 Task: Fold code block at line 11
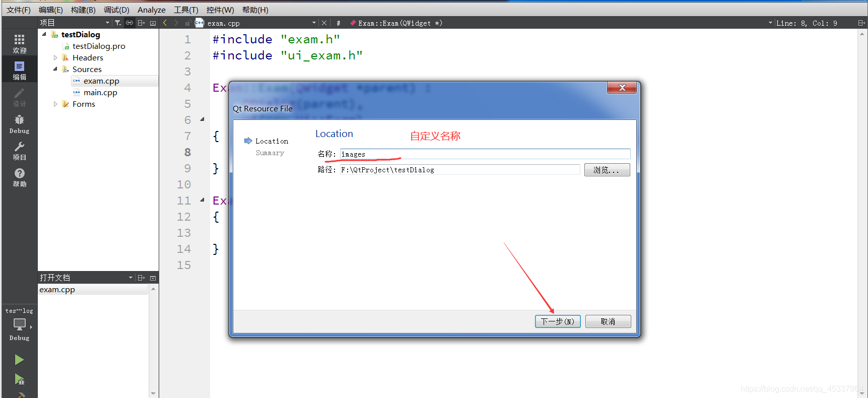[x=203, y=200]
